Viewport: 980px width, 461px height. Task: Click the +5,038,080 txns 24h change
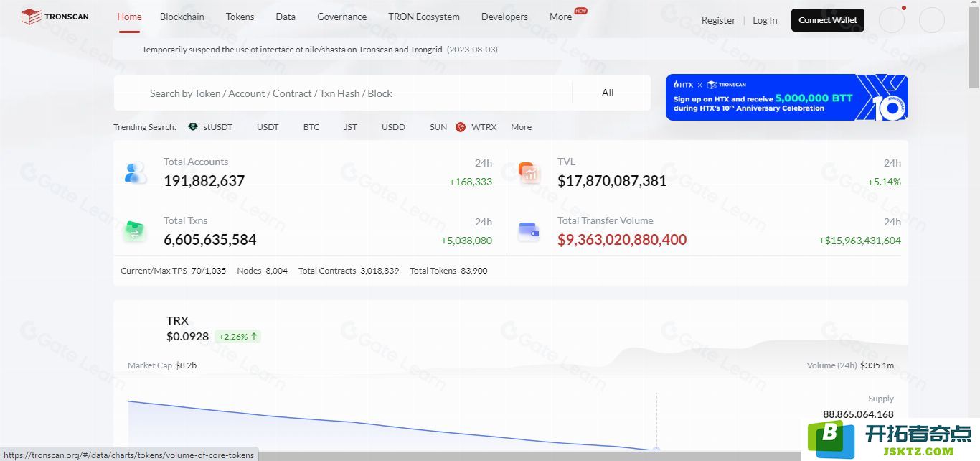[466, 241]
